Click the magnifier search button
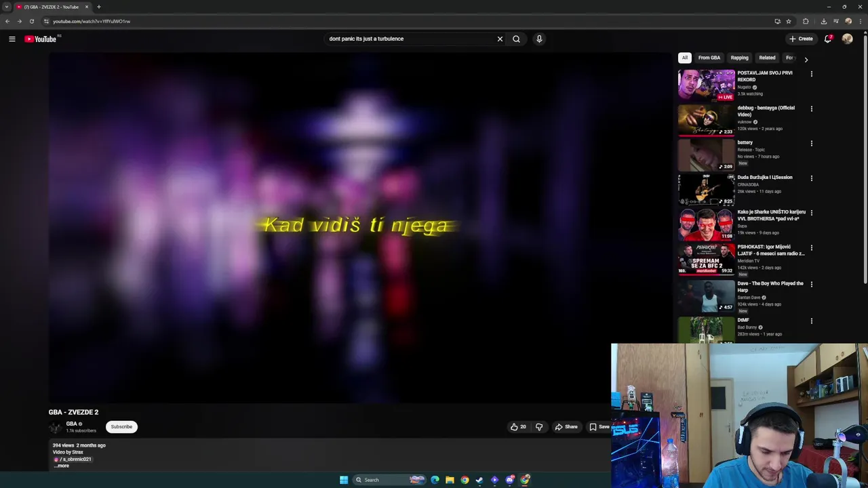868x488 pixels. (x=516, y=39)
